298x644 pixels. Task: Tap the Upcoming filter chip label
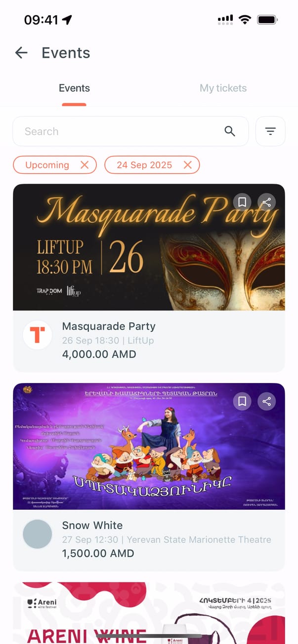(x=47, y=165)
